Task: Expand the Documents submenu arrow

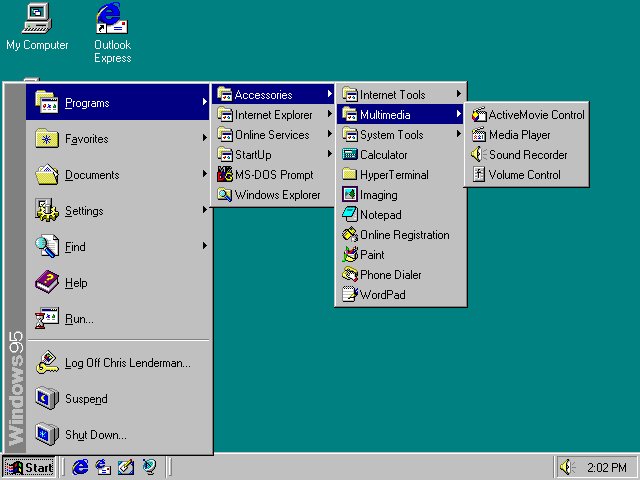Action: click(204, 174)
